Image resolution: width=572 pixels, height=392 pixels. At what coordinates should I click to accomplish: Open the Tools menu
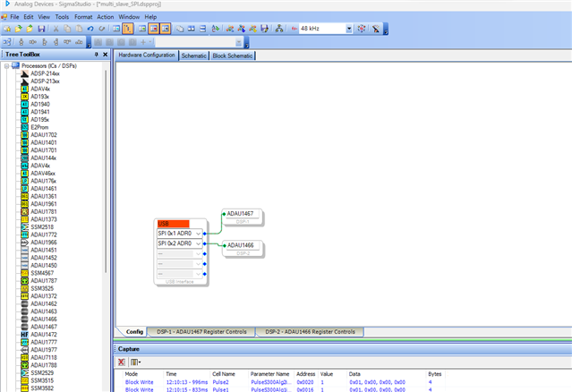click(62, 17)
